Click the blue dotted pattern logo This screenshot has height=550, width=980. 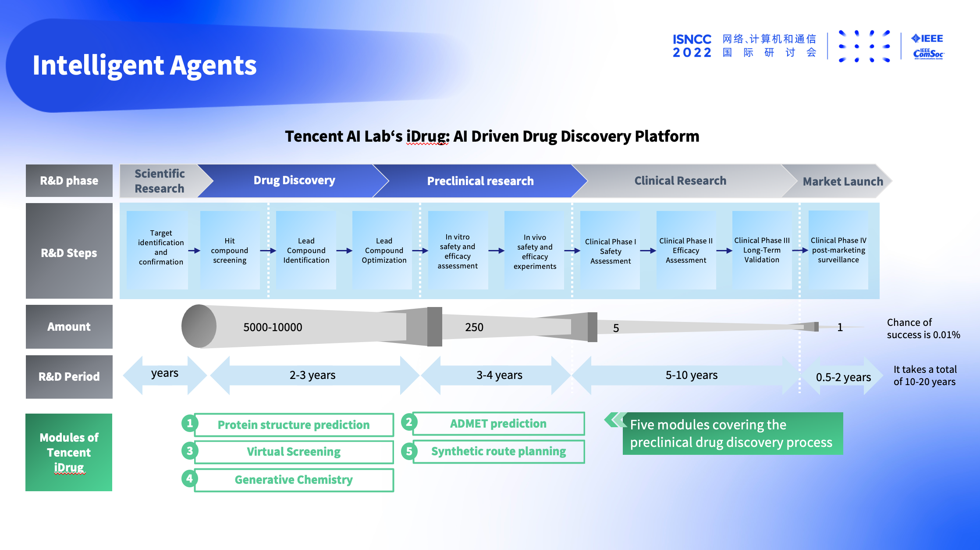point(864,46)
